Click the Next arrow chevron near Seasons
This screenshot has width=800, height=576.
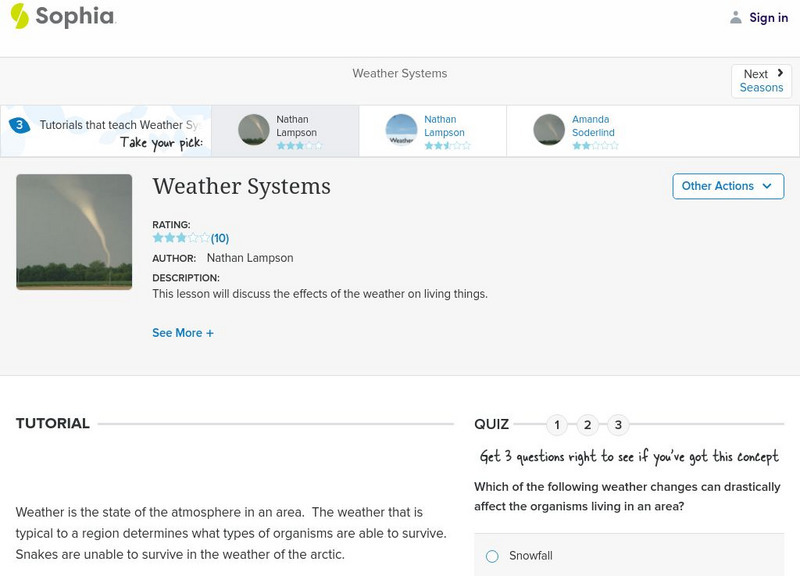pyautogui.click(x=781, y=72)
